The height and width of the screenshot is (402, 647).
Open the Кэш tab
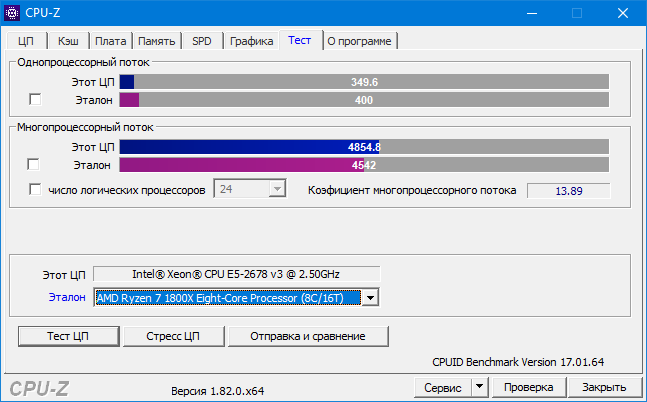[x=68, y=41]
